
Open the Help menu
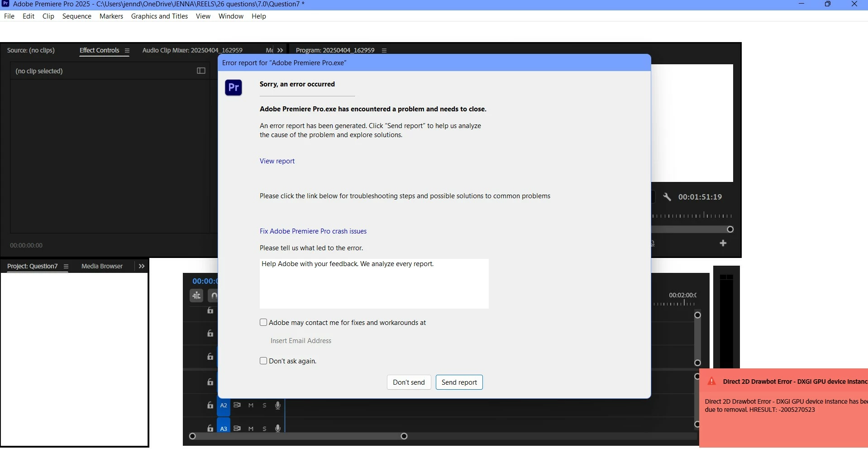[259, 16]
